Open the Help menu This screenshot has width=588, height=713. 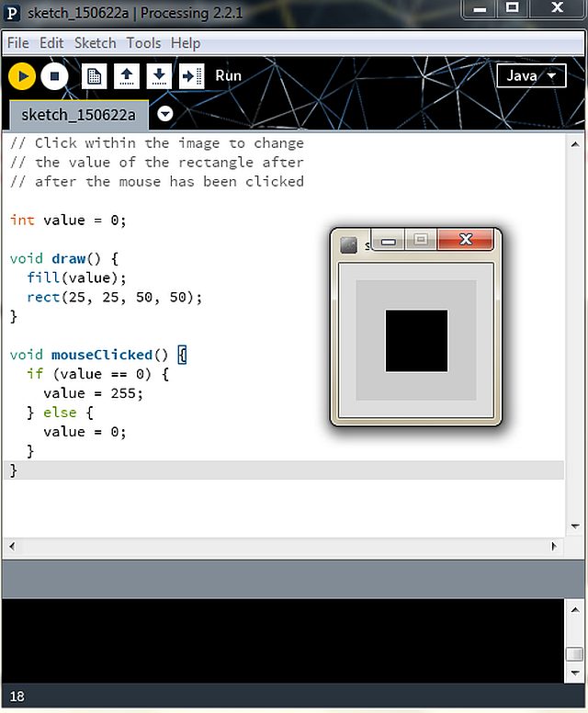coord(186,43)
